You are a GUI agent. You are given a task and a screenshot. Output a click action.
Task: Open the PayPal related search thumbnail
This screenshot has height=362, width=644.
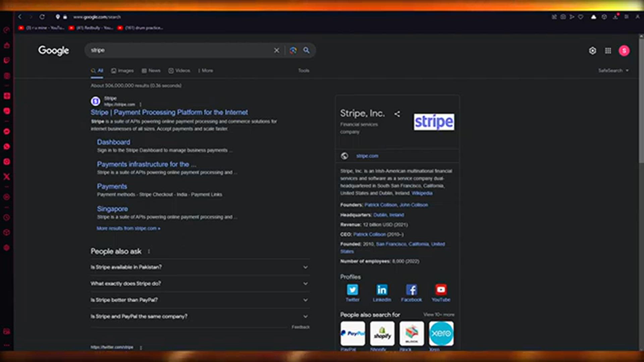(x=353, y=334)
